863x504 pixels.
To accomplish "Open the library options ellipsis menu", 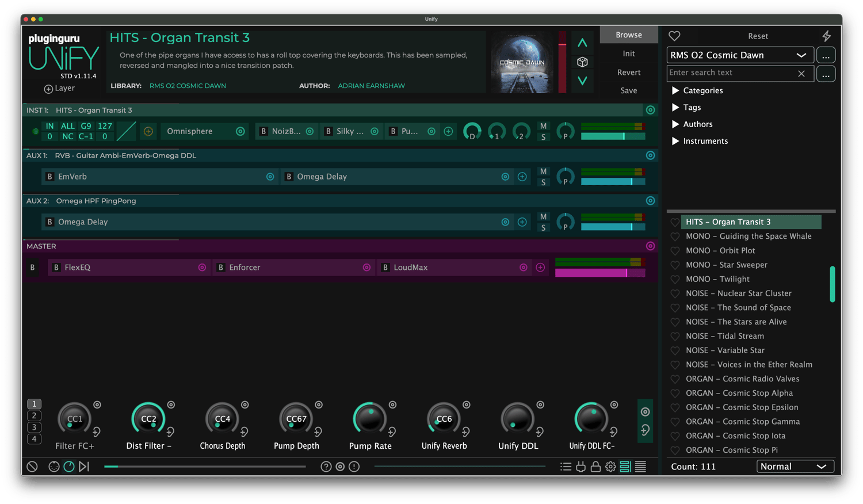I will coord(826,55).
